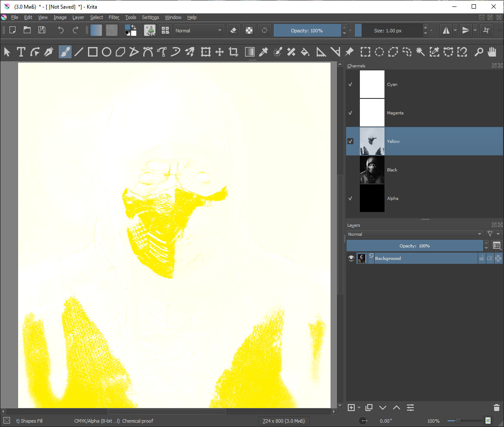The width and height of the screenshot is (504, 427).
Task: Open the Settings menu
Action: coord(150,17)
